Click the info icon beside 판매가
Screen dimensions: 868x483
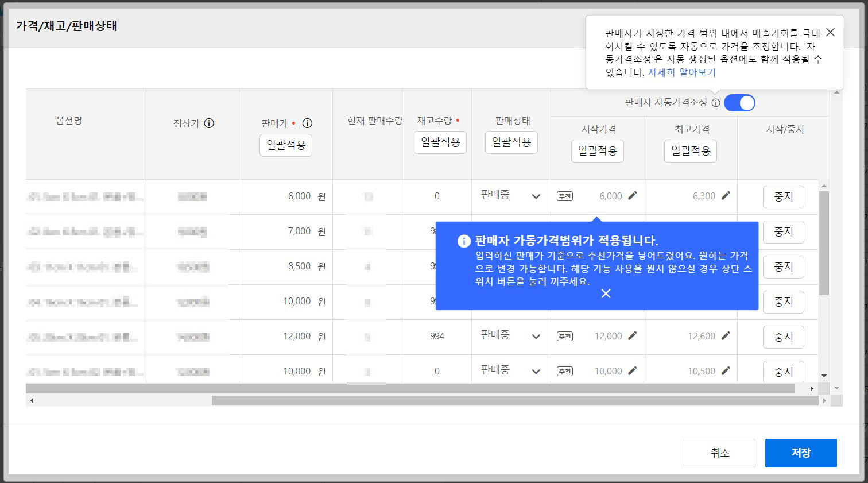pos(308,123)
